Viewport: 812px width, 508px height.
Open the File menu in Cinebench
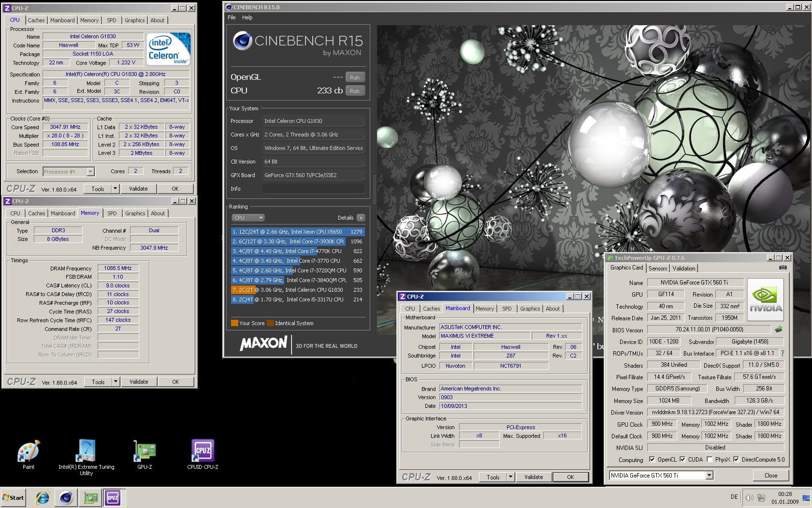tap(232, 17)
